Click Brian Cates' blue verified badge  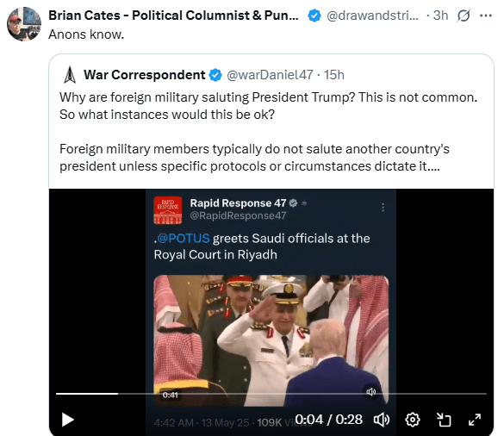click(314, 16)
